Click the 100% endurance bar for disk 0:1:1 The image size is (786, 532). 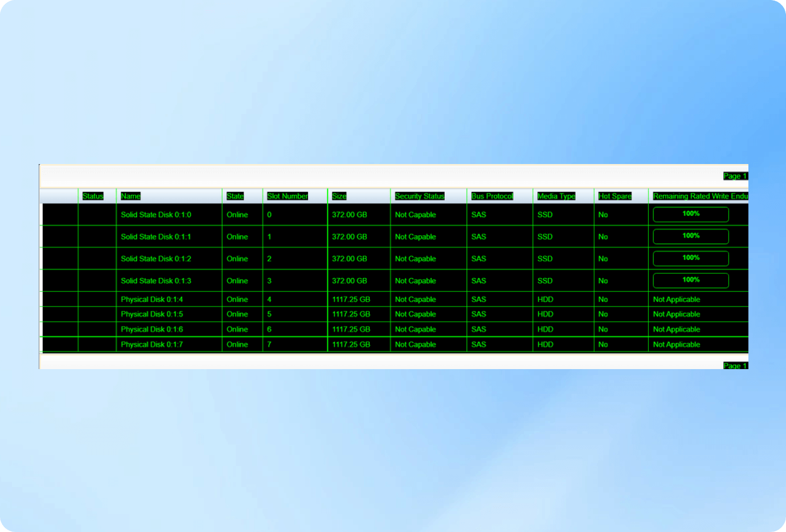[x=691, y=236]
